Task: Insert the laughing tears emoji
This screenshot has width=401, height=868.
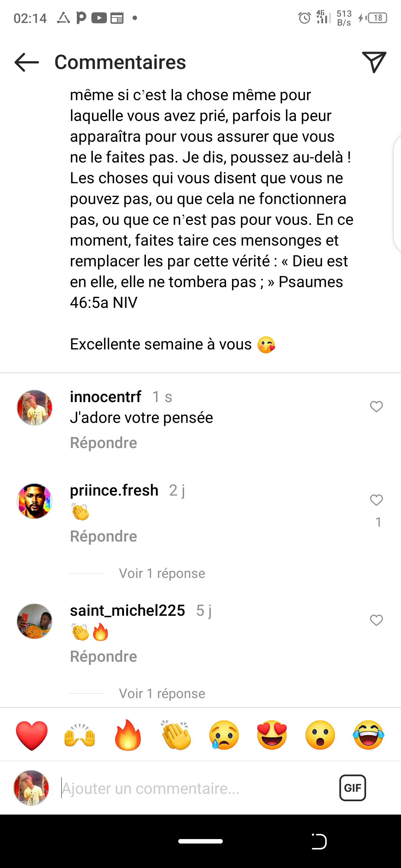Action: pos(368,735)
